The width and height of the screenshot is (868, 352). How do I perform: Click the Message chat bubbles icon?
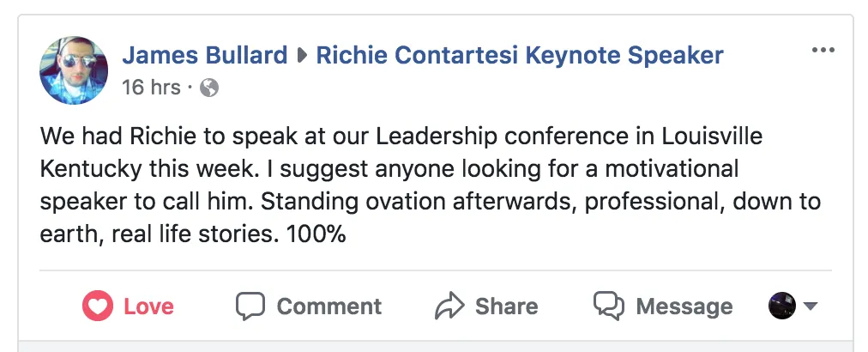pos(609,306)
